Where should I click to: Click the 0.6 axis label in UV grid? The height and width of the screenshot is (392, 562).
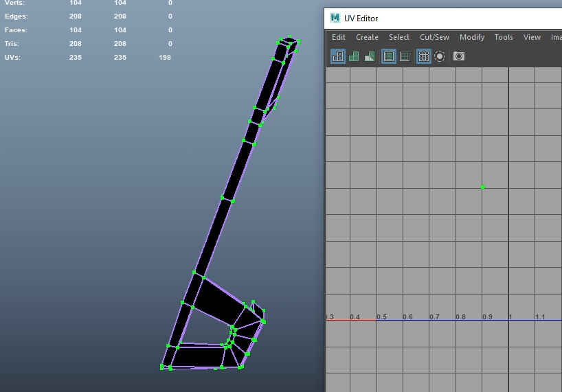coord(408,316)
